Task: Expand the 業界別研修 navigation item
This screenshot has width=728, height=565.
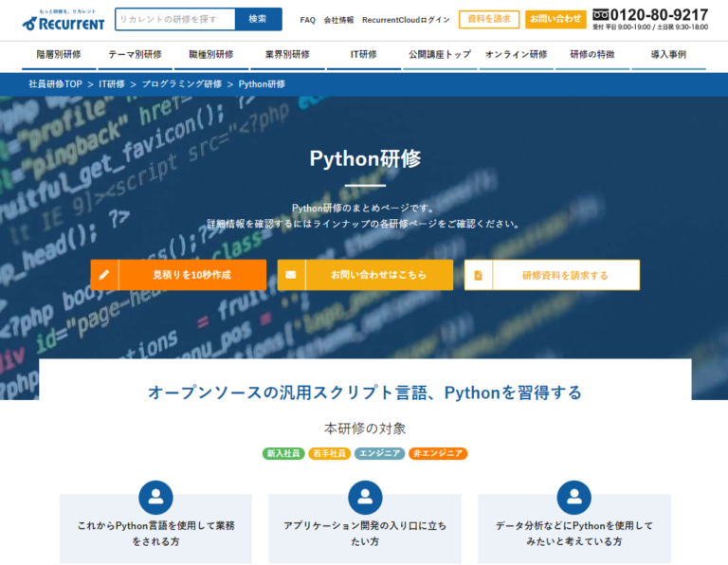Action: click(x=287, y=55)
